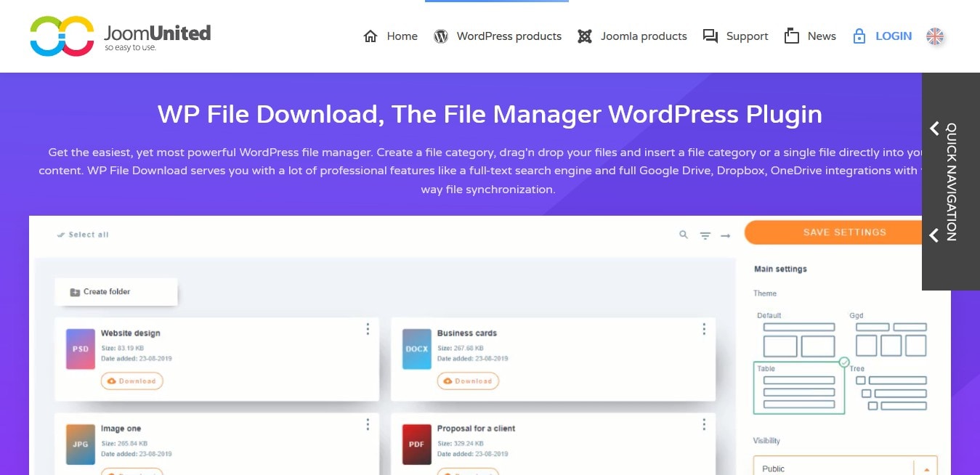Open three-dot menu for Proposal for a client
980x475 pixels.
tap(704, 424)
